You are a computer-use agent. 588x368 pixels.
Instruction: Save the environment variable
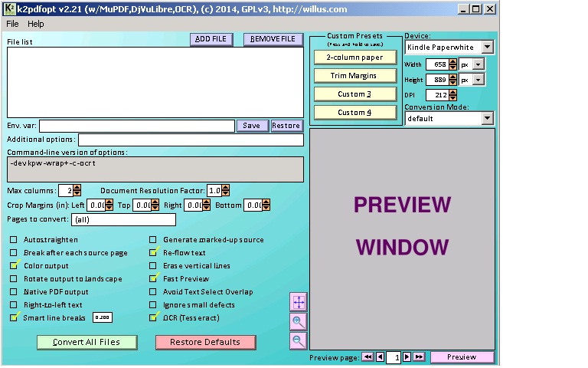253,126
